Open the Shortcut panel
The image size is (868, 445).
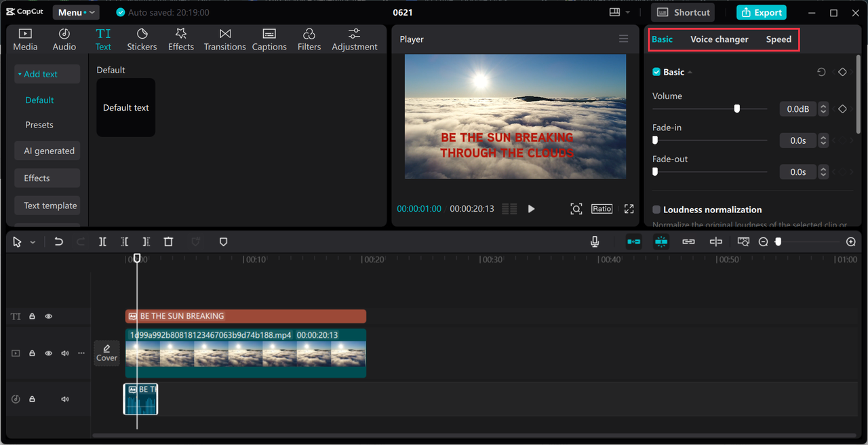684,12
